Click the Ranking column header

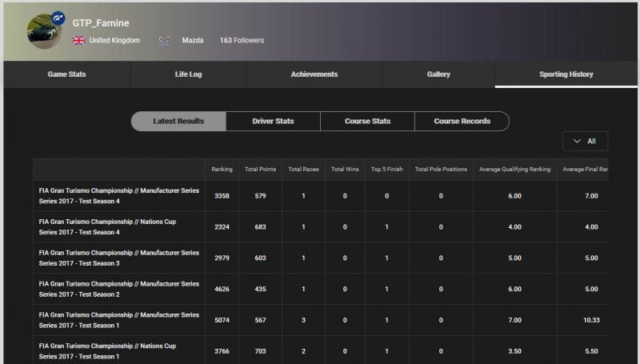point(222,169)
